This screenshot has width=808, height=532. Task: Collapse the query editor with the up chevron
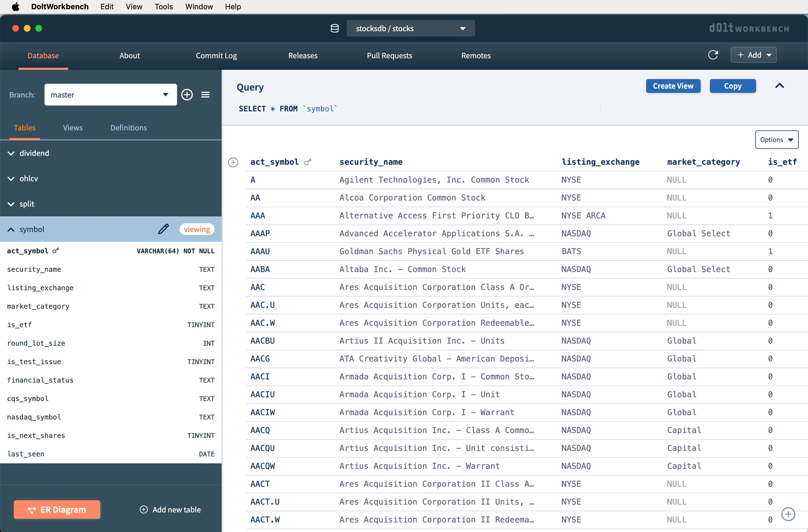(x=779, y=86)
